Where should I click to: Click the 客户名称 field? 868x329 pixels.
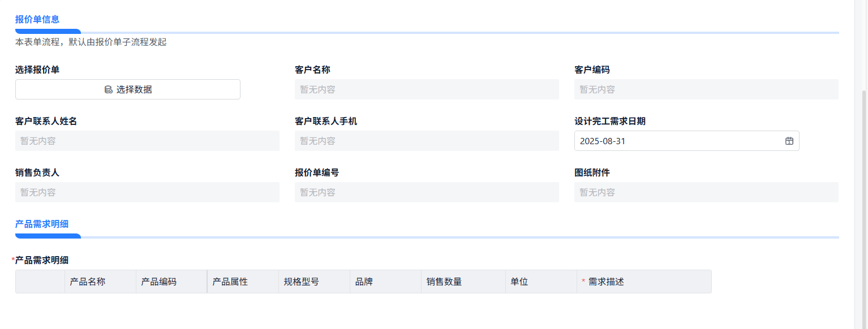[x=427, y=89]
